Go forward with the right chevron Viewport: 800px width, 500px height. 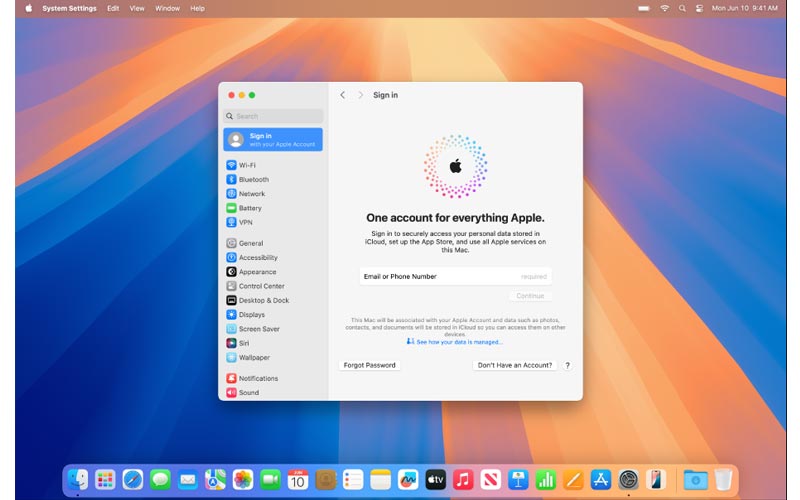[360, 95]
